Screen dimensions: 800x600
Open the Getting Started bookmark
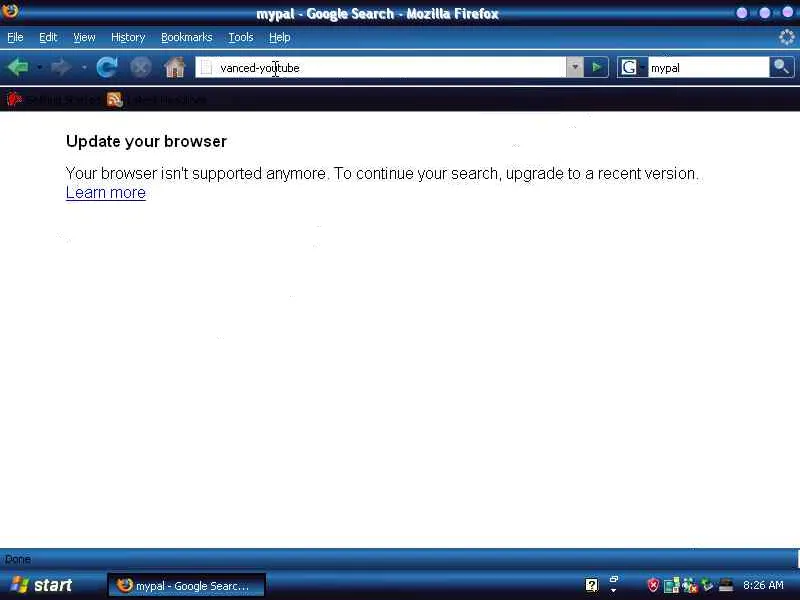tap(53, 99)
